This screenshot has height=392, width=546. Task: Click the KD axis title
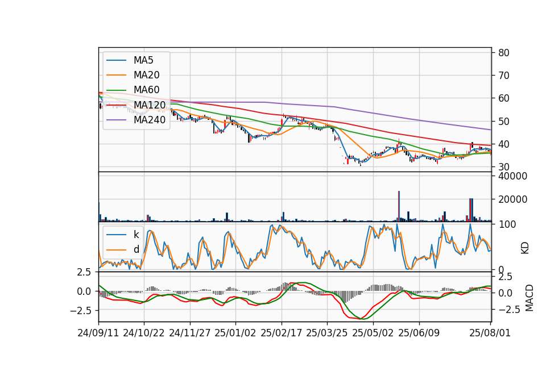[x=525, y=248]
